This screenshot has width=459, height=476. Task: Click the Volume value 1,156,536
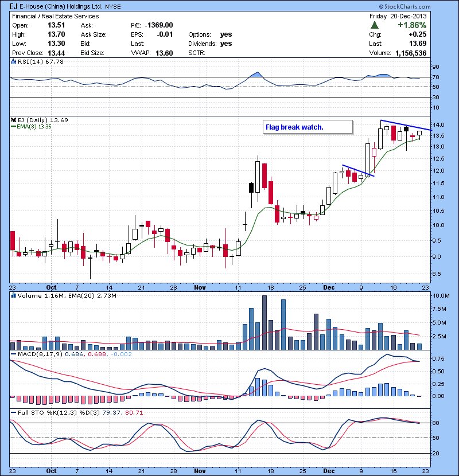pyautogui.click(x=411, y=53)
